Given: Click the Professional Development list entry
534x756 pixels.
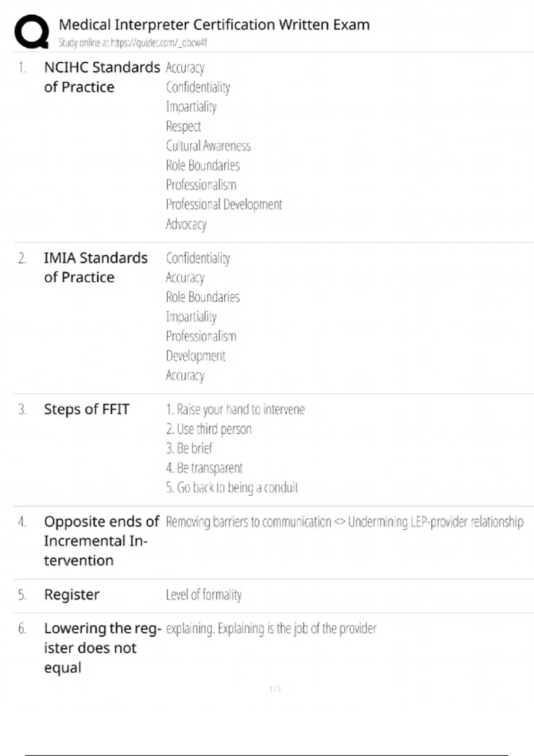Looking at the screenshot, I should [x=224, y=205].
